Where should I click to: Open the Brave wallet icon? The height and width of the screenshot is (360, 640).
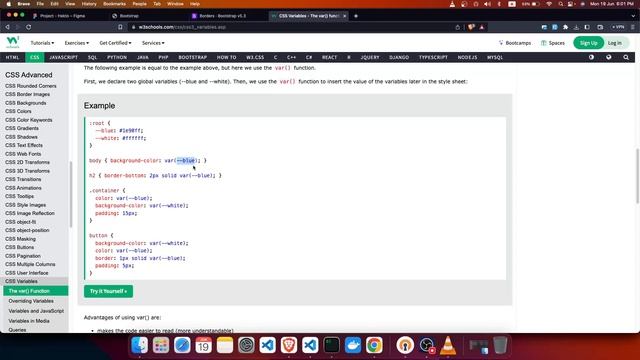[x=600, y=27]
